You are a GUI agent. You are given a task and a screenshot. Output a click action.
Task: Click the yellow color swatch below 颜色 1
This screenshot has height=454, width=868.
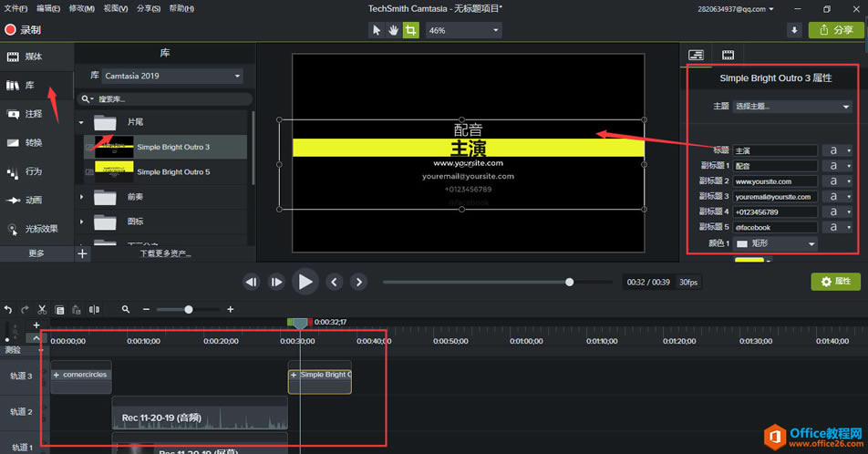(749, 260)
